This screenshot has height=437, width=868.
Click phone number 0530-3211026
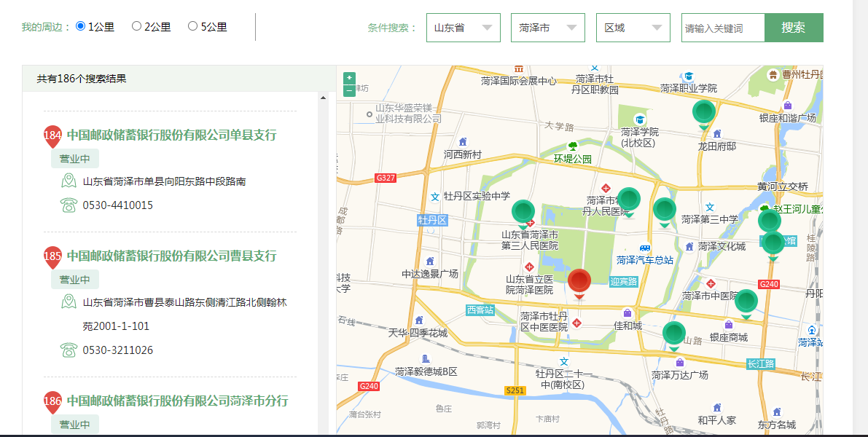[118, 350]
